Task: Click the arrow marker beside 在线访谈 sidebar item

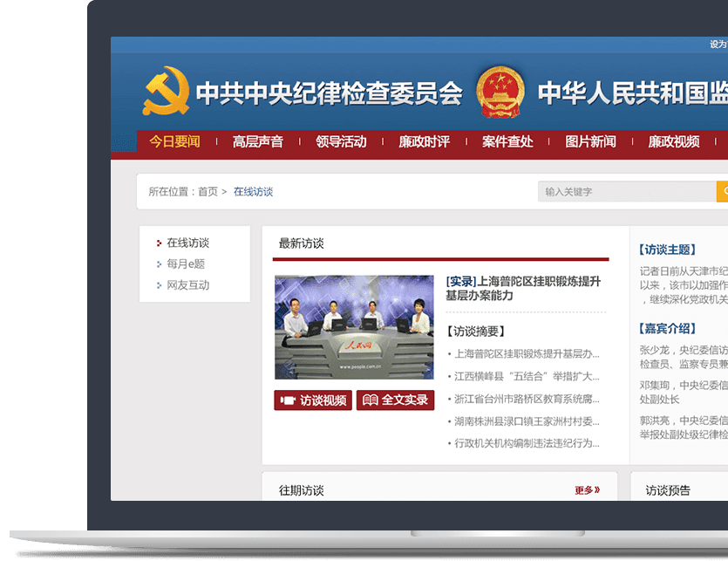Action: 160,243
